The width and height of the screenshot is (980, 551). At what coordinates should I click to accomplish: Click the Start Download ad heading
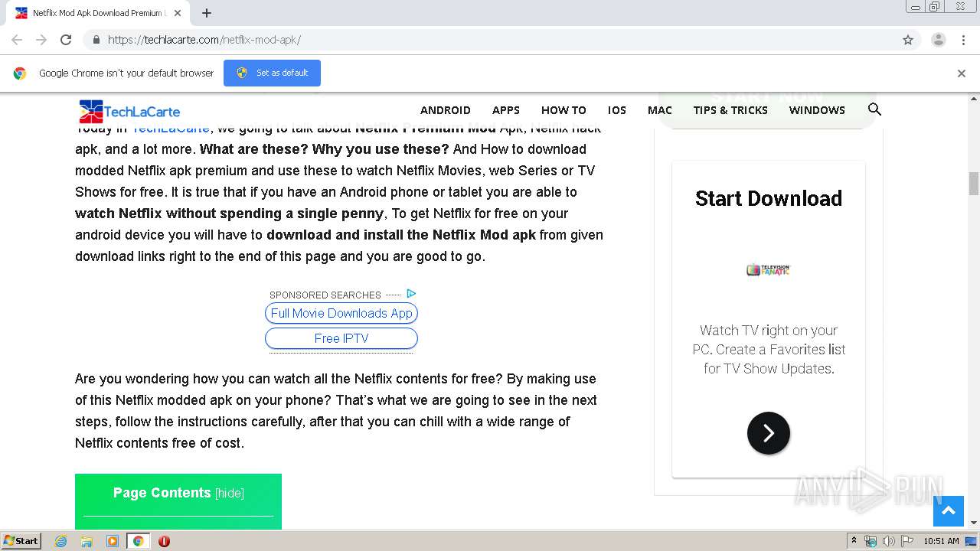[x=769, y=198]
